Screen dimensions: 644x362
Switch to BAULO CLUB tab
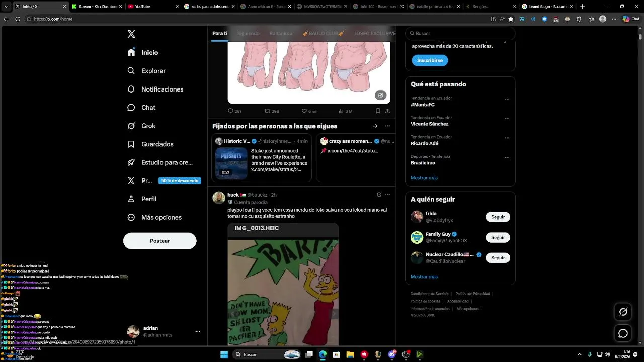tap(323, 33)
